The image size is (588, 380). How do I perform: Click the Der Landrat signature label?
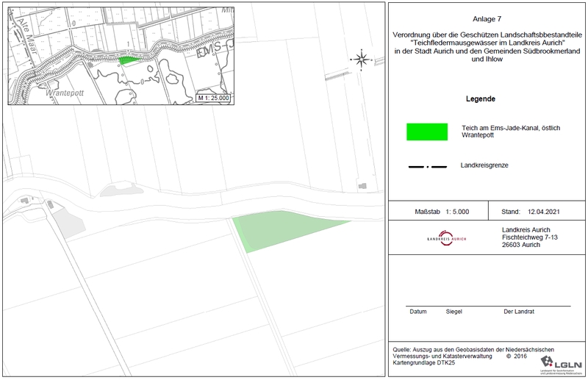click(519, 312)
